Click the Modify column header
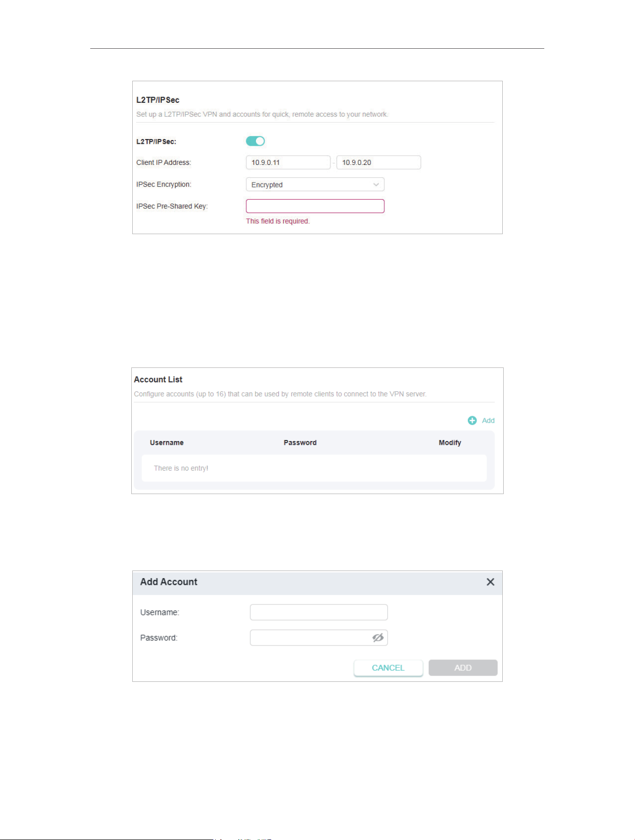The image size is (635, 840). [450, 442]
